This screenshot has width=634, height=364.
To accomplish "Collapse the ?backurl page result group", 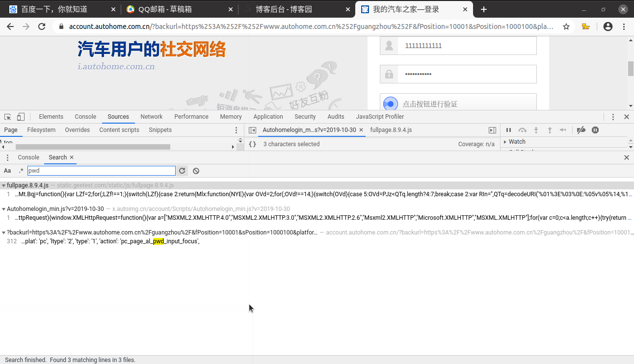I will pyautogui.click(x=4, y=233).
